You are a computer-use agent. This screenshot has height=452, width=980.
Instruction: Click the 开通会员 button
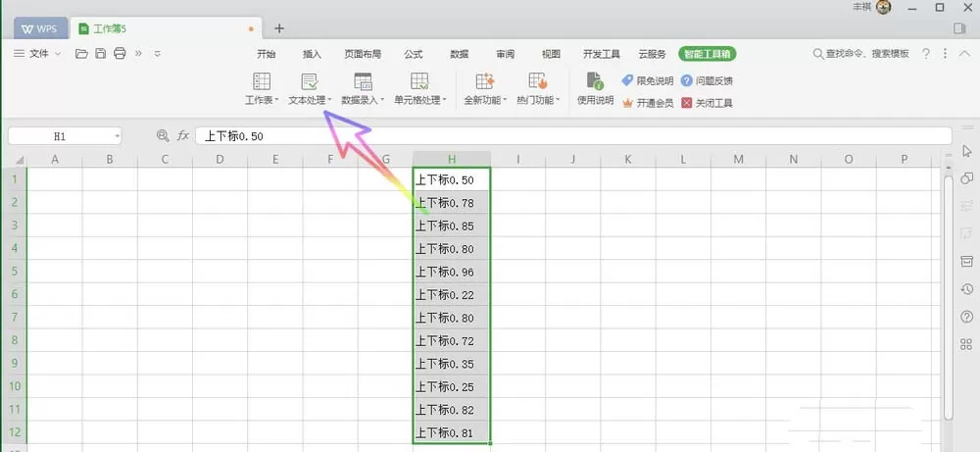[648, 103]
